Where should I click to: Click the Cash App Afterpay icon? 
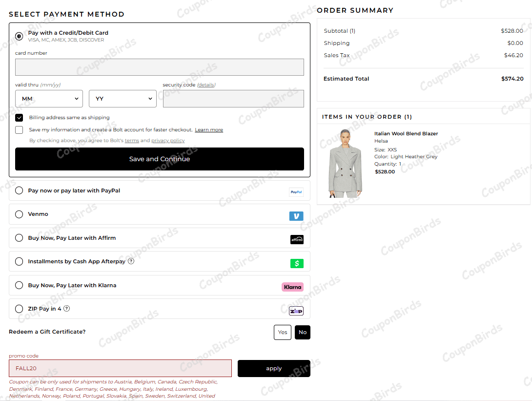click(x=297, y=263)
